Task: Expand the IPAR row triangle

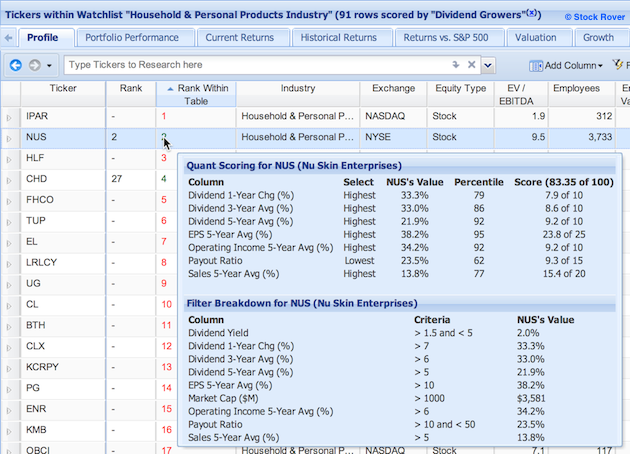Action: pyautogui.click(x=9, y=118)
